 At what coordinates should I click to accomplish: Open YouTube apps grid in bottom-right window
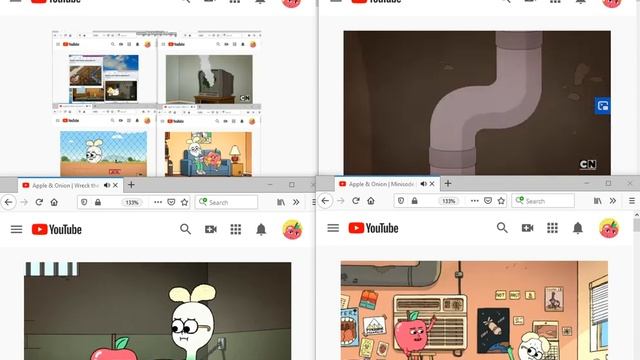552,228
